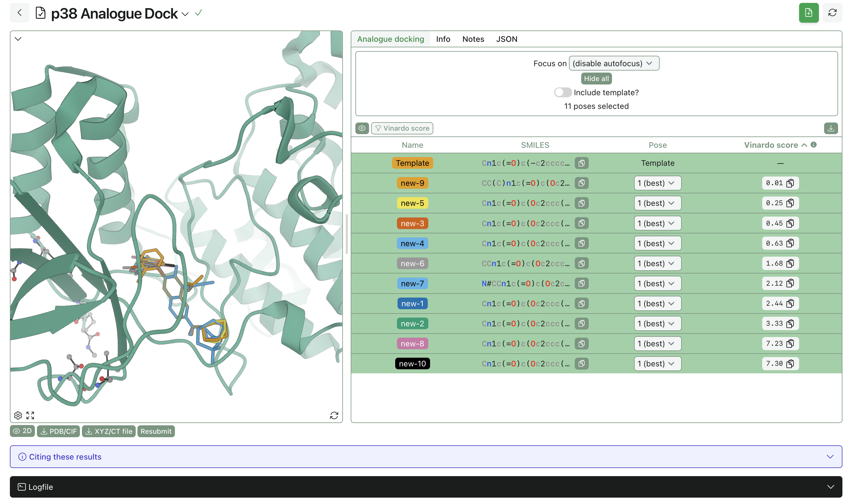Click the Hide all button
Screen dimensions: 852x504
[596, 78]
